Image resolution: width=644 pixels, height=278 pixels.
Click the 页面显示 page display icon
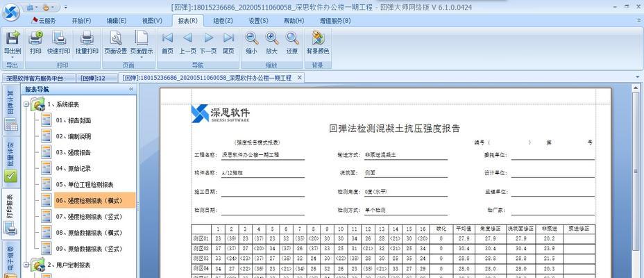click(x=142, y=38)
